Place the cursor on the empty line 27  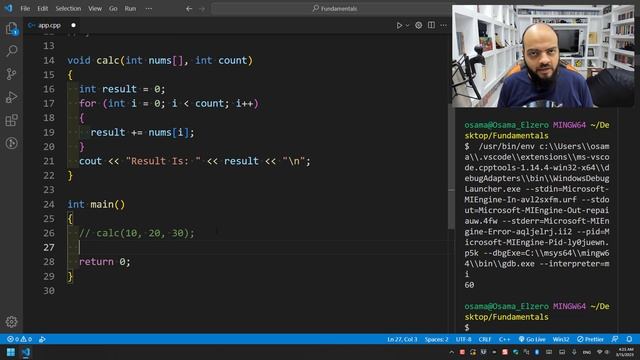point(261,247)
